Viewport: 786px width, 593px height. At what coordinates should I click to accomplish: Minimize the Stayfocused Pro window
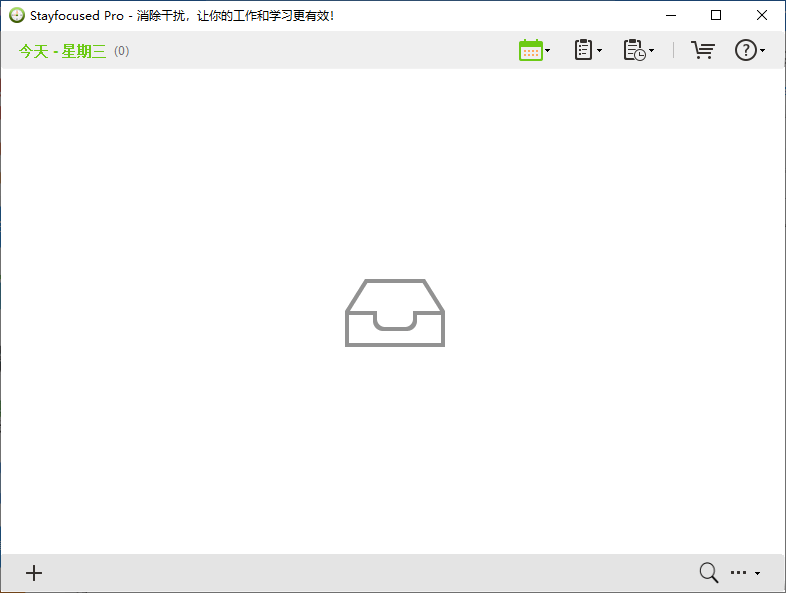[x=671, y=16]
